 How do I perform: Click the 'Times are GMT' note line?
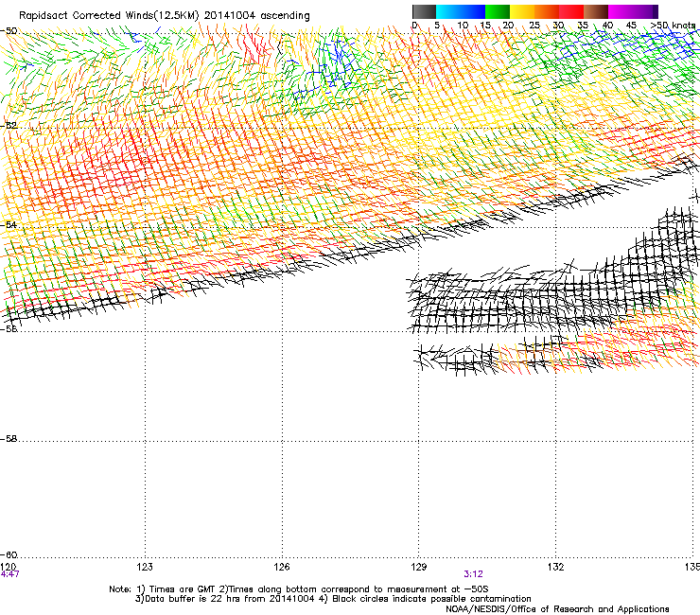[x=299, y=589]
